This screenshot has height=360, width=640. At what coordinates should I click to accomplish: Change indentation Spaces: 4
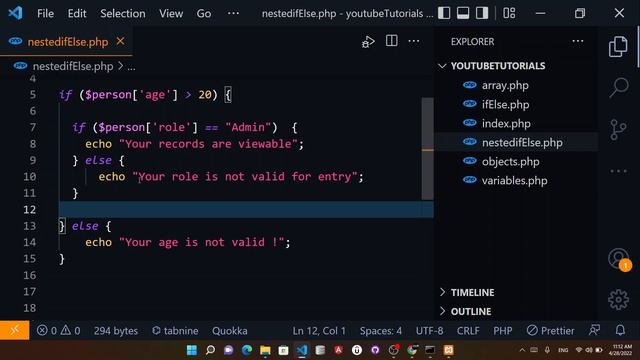(x=380, y=331)
